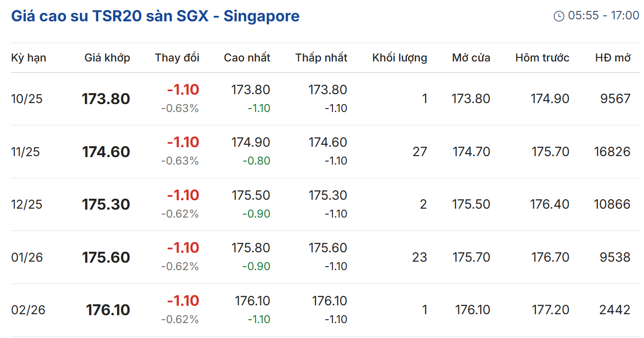Click the 05:55 - 17:00 trading time
644x338 pixels.
point(603,16)
